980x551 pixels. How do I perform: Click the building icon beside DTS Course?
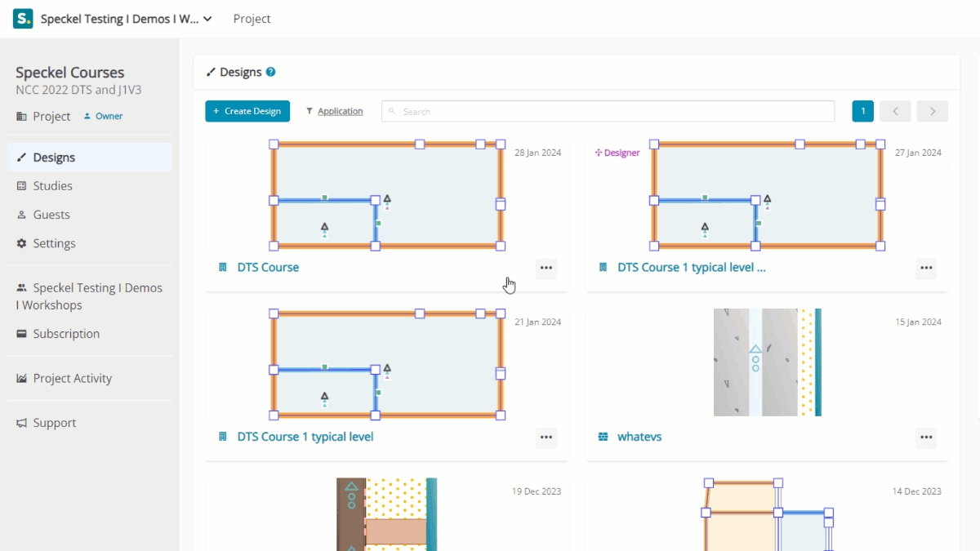click(222, 267)
